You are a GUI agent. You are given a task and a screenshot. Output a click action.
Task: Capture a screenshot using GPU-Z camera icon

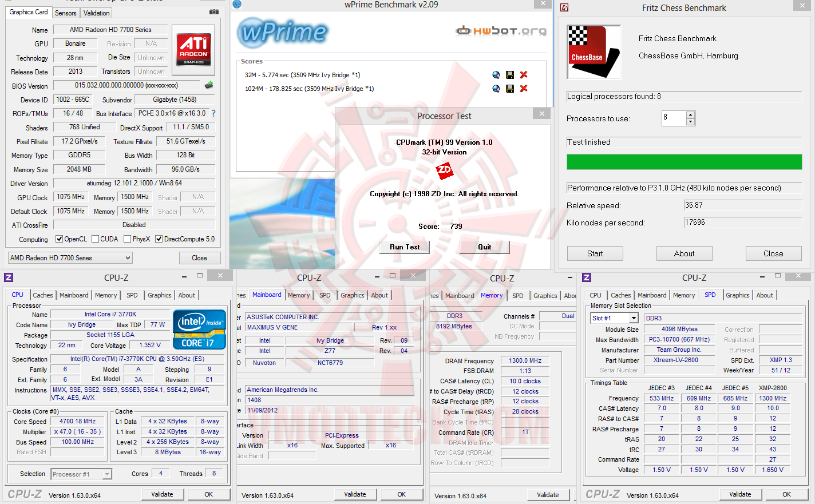[x=213, y=11]
